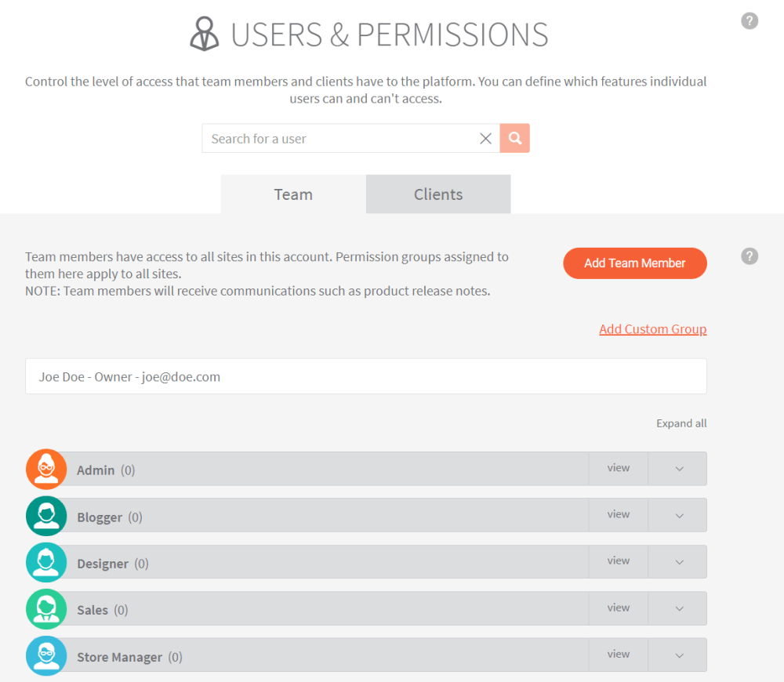Click the help icon beside the page title
The height and width of the screenshot is (682, 784).
click(749, 21)
